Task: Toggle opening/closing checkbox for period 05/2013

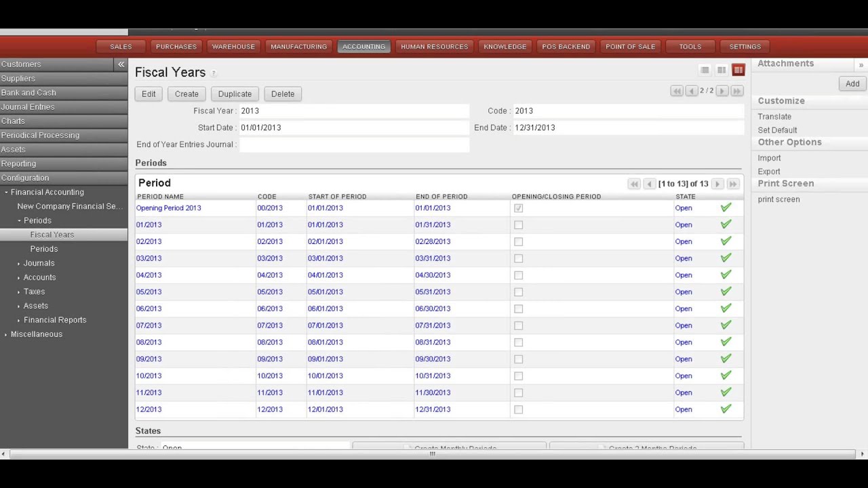Action: (x=518, y=292)
